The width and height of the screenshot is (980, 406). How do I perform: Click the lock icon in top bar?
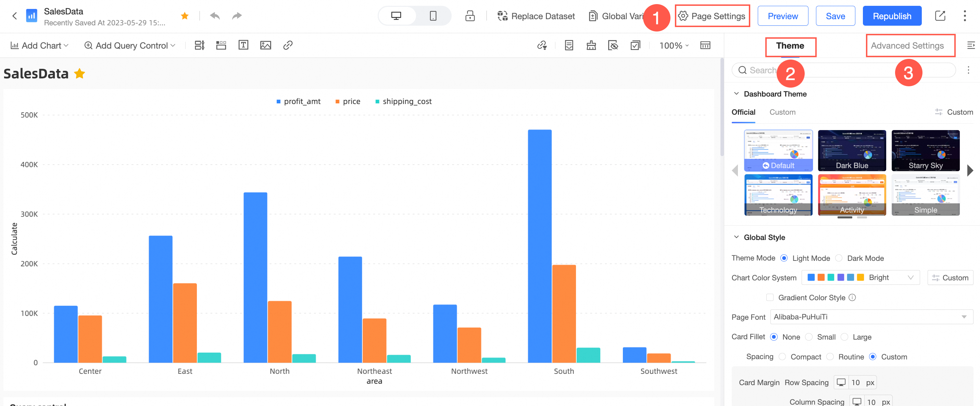(470, 16)
